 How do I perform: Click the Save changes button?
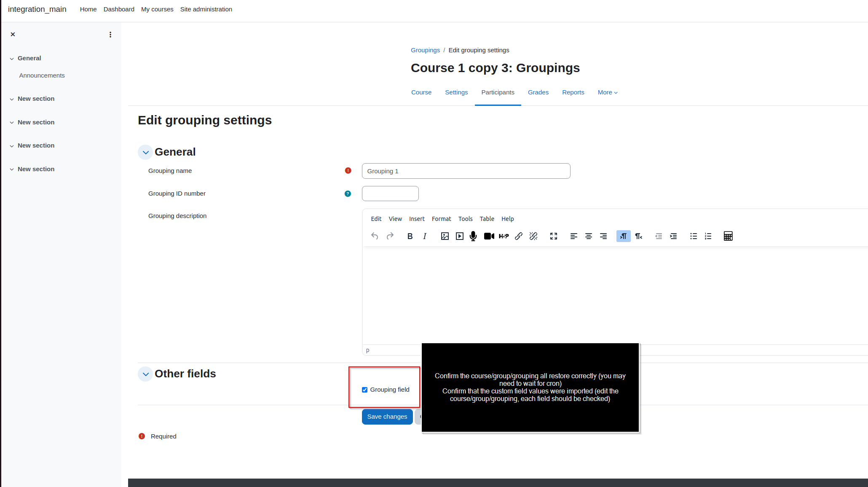387,417
